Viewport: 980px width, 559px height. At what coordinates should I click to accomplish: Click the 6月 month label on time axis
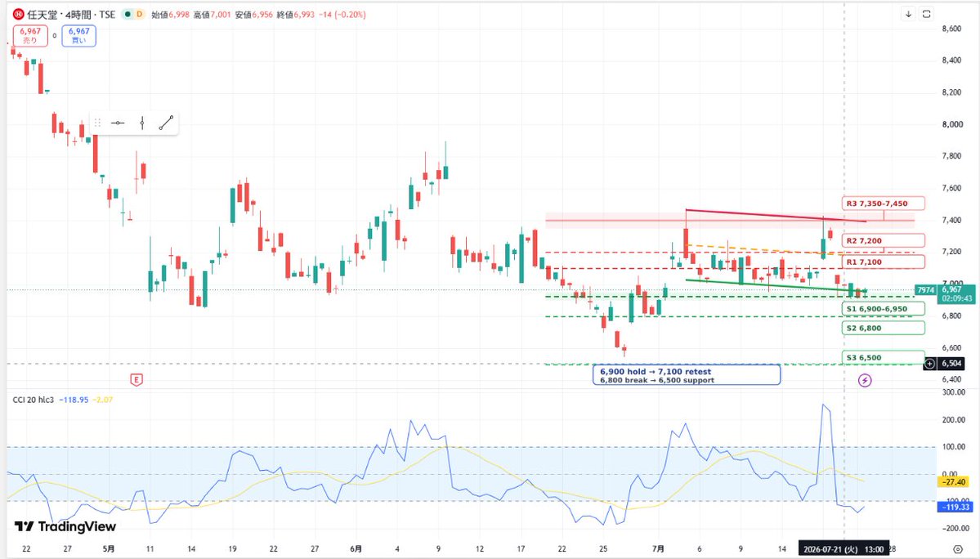pyautogui.click(x=356, y=549)
